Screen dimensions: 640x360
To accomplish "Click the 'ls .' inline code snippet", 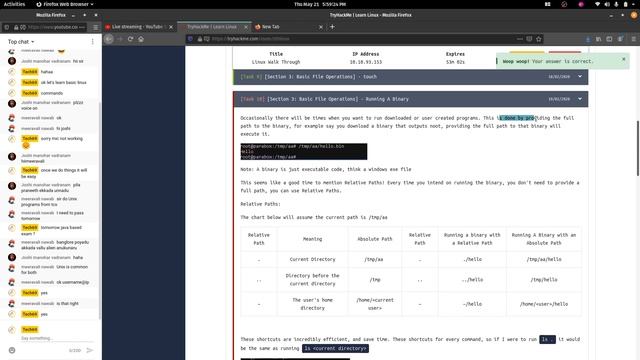I will coord(547,339).
